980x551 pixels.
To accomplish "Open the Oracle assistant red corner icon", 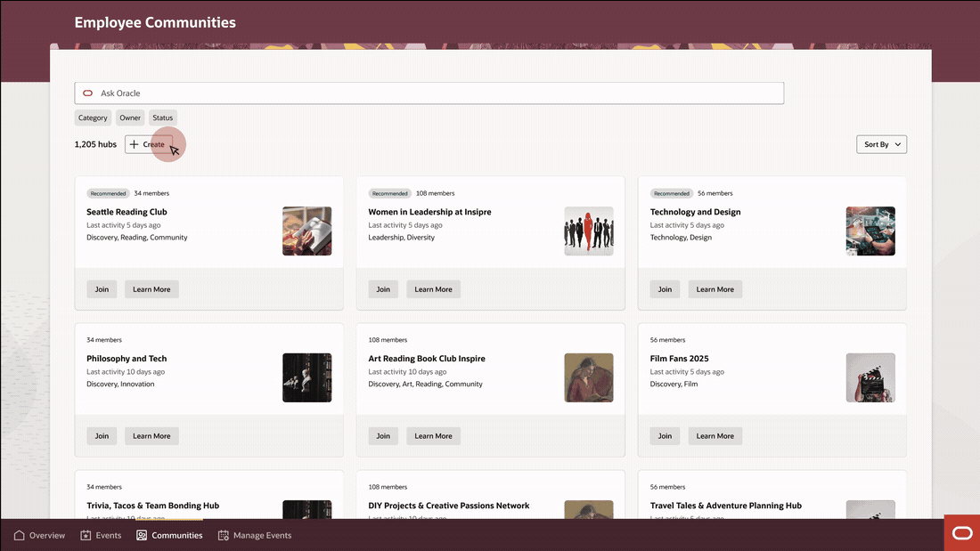I will [962, 533].
